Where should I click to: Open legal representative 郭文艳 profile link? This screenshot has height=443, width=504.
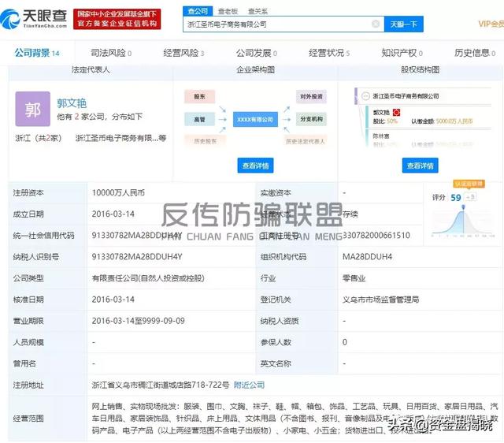[72, 103]
